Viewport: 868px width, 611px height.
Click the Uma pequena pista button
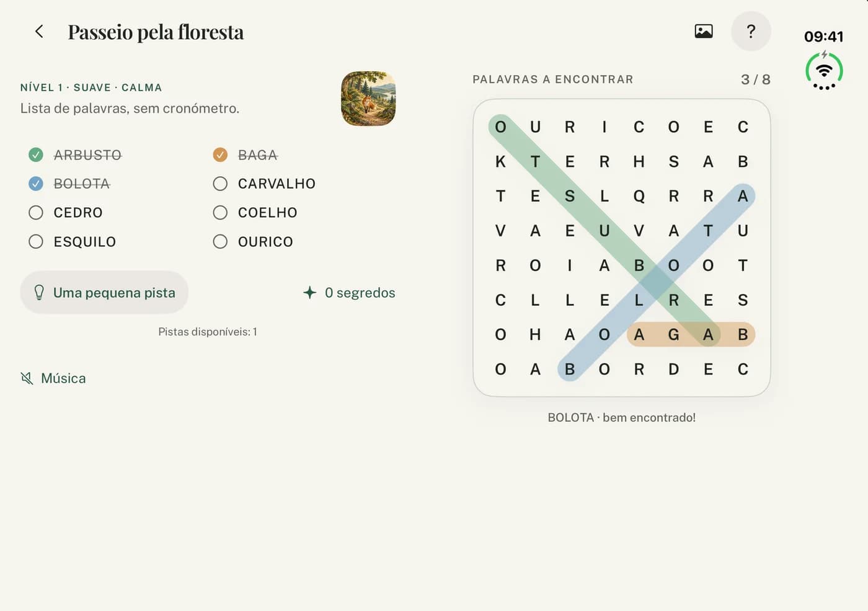click(104, 292)
